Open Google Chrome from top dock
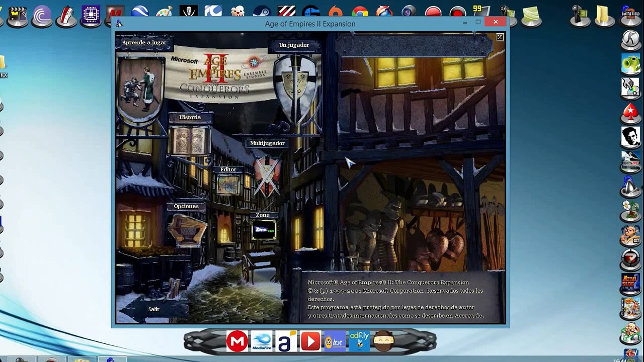 point(360,12)
